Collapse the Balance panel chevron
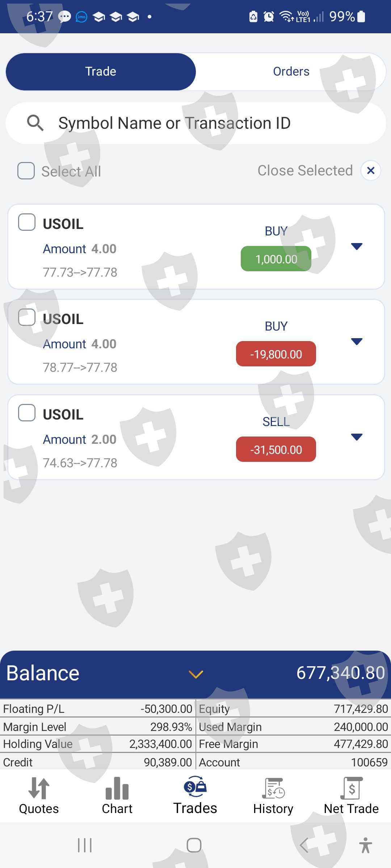The width and height of the screenshot is (391, 868). tap(196, 674)
